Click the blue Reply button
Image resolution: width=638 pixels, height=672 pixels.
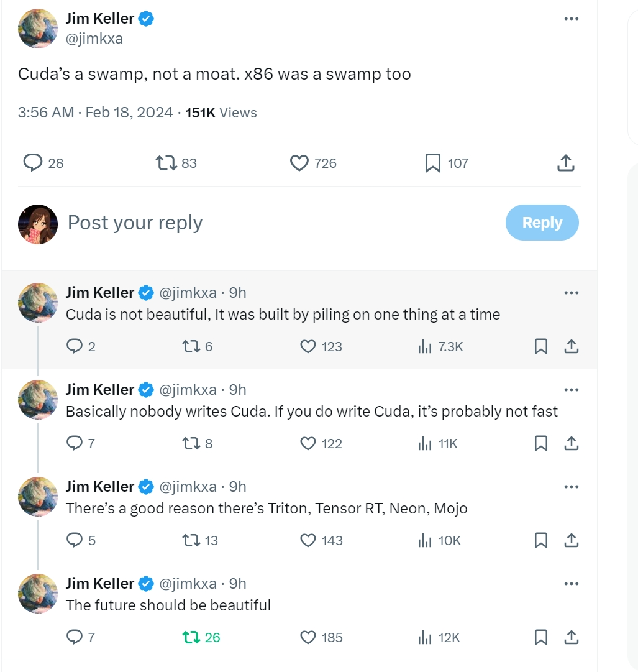coord(542,223)
